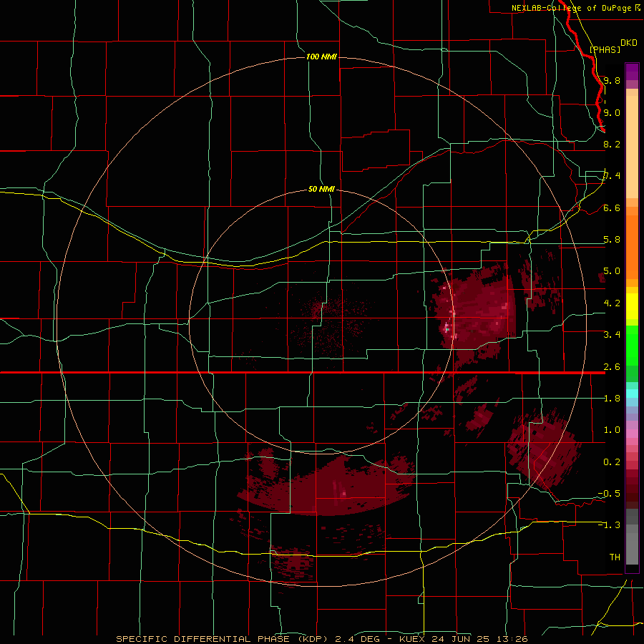Image resolution: width=644 pixels, height=644 pixels.
Task: Click the 9.0 color scale value
Action: tap(612, 112)
